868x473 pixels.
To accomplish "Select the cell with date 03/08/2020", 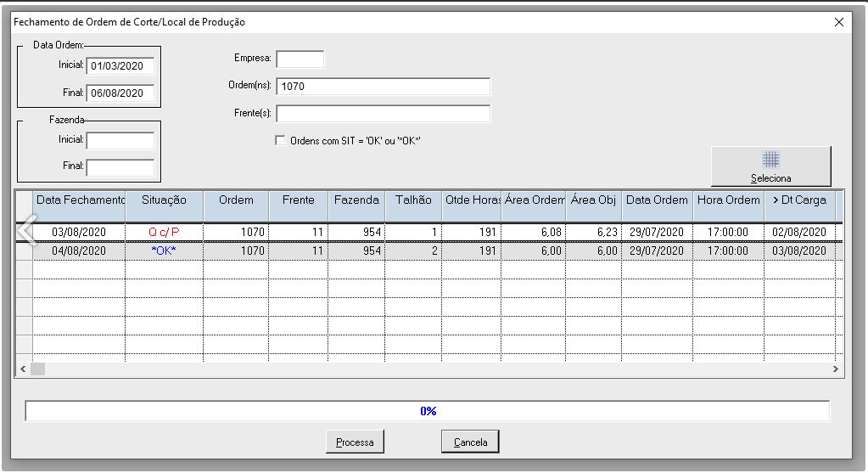I will 79,232.
